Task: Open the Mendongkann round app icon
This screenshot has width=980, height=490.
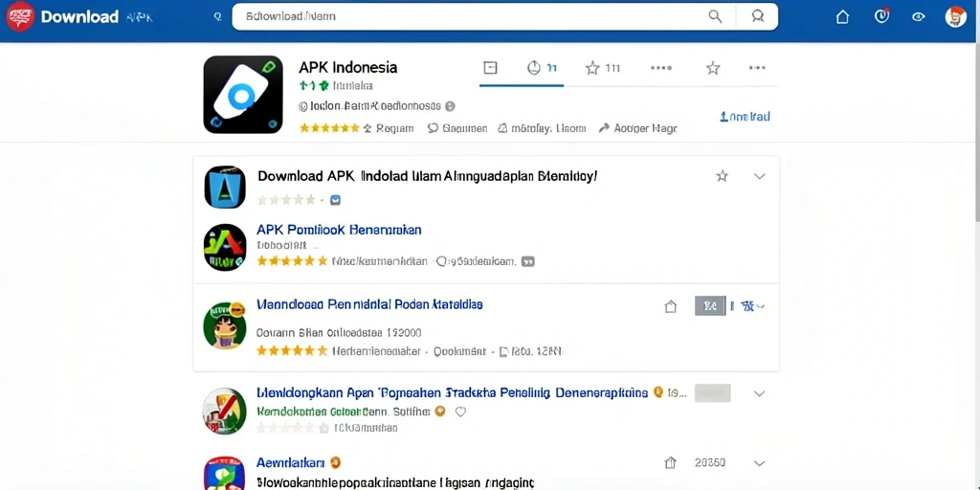Action: click(224, 411)
